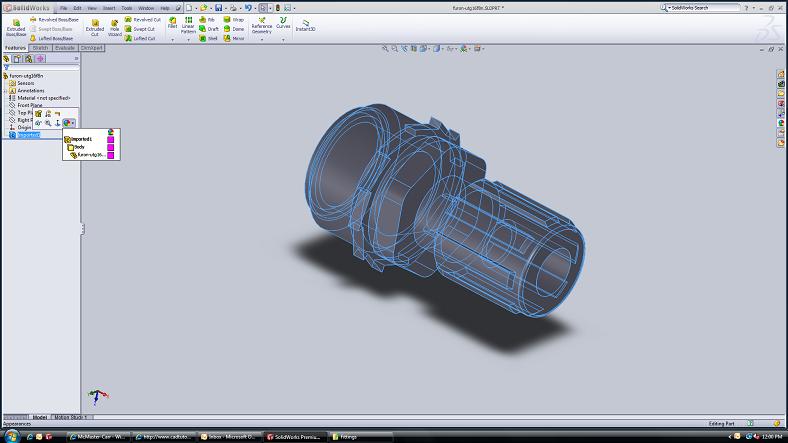Viewport: 788px width, 443px height.
Task: Click the magenta swatch next to Body
Action: [111, 147]
